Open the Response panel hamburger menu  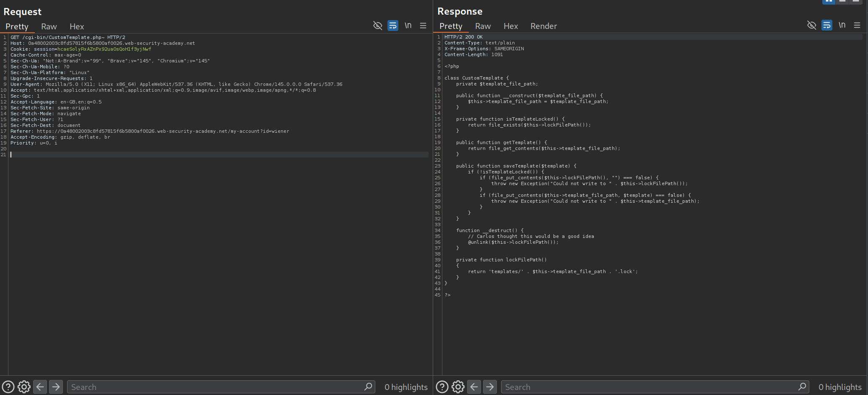click(x=857, y=25)
